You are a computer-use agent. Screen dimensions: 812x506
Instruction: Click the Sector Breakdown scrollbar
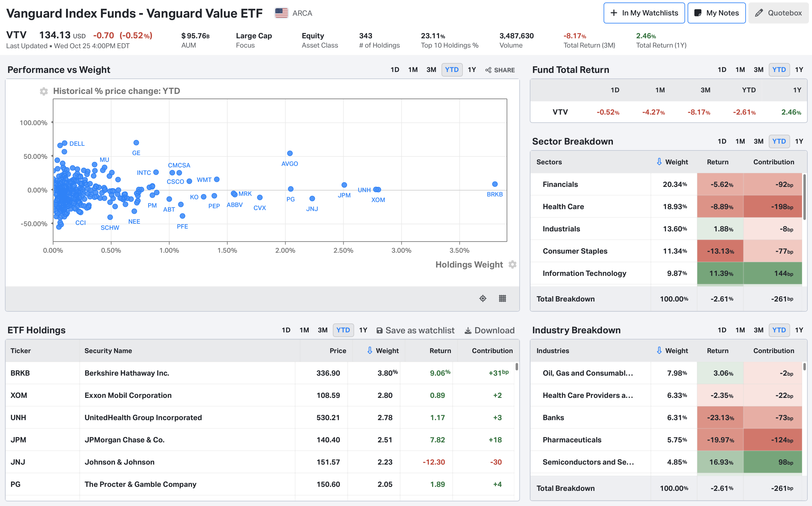click(804, 197)
